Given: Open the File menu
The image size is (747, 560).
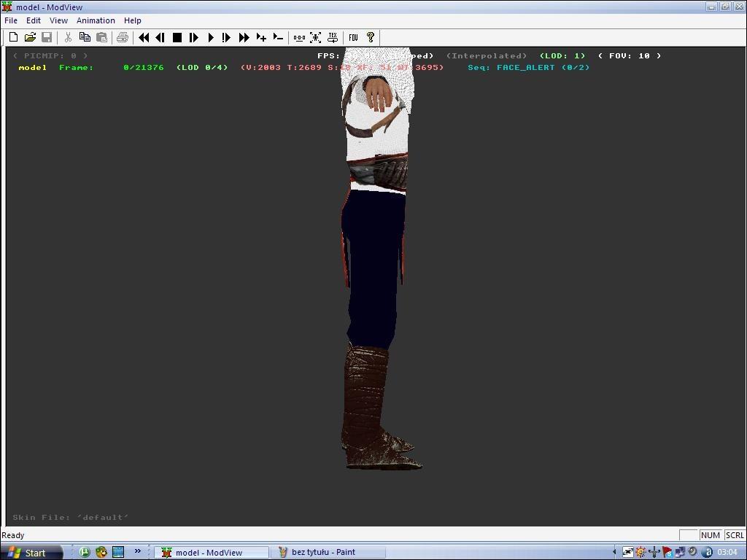Looking at the screenshot, I should (11, 20).
